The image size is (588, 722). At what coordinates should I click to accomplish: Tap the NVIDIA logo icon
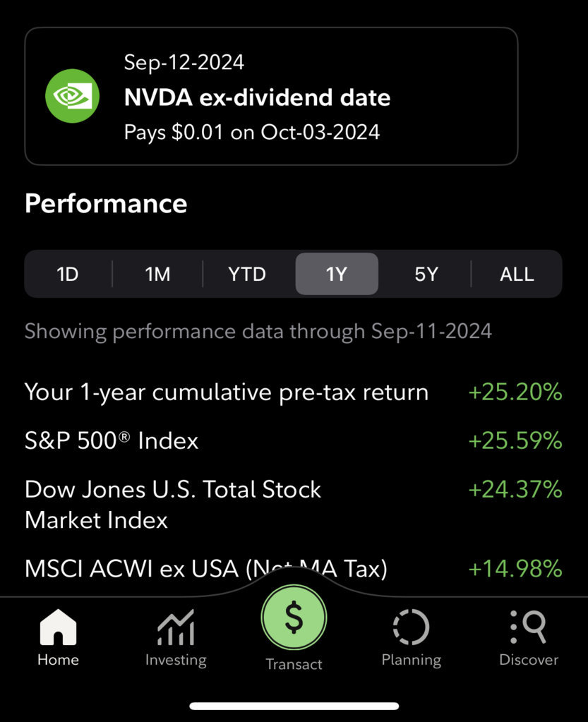[x=72, y=96]
